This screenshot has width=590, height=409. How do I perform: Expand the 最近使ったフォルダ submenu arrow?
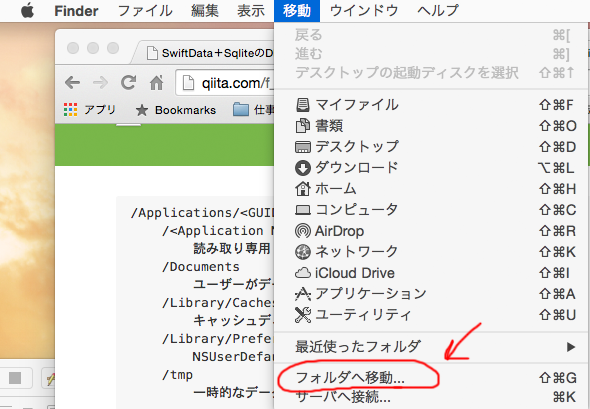click(571, 347)
